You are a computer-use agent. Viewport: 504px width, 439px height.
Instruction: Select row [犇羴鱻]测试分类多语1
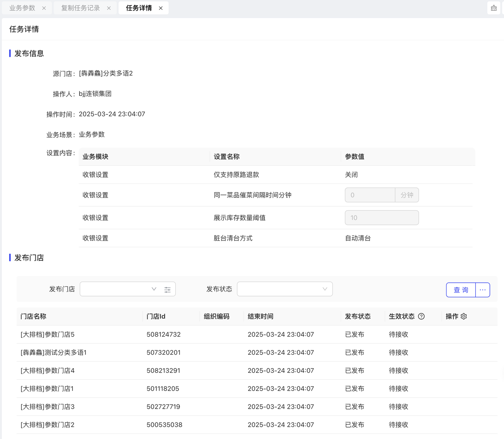coord(257,353)
